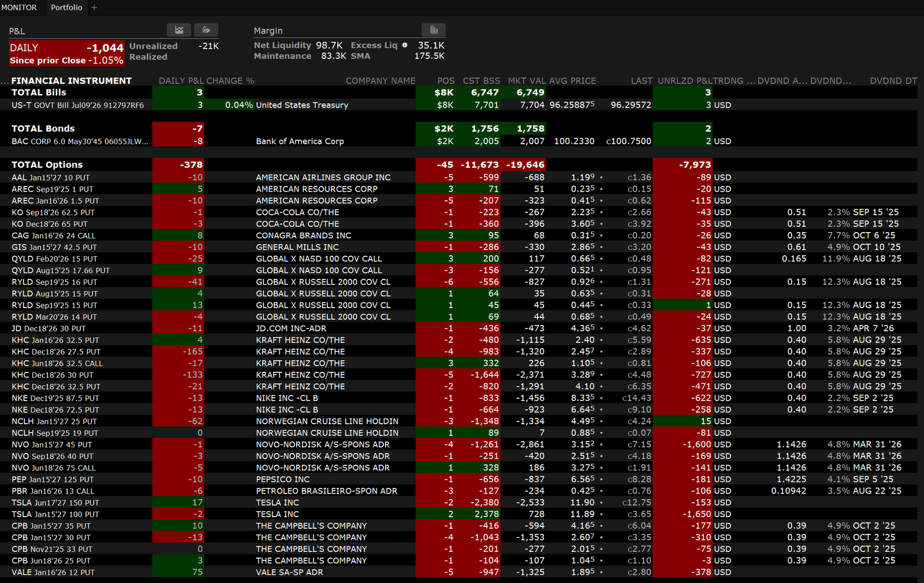Click the leaf icon in P&L panel
The image size is (924, 583).
(206, 30)
